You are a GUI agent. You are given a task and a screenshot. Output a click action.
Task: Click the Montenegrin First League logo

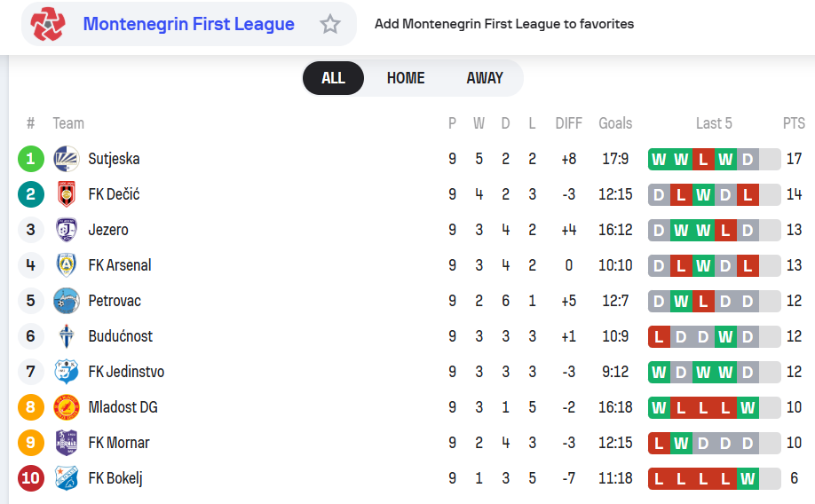pyautogui.click(x=48, y=24)
